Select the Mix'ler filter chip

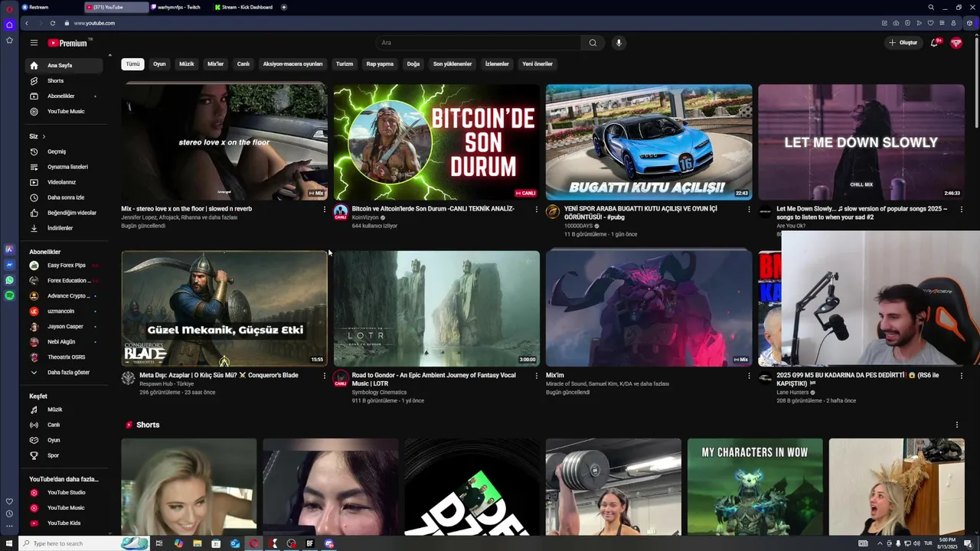[216, 64]
